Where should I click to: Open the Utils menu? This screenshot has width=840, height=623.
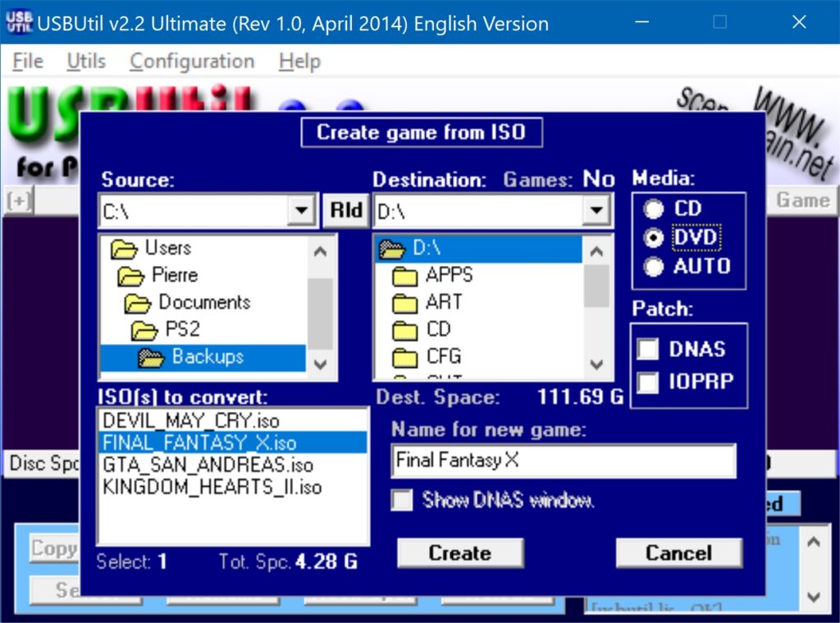pos(85,61)
